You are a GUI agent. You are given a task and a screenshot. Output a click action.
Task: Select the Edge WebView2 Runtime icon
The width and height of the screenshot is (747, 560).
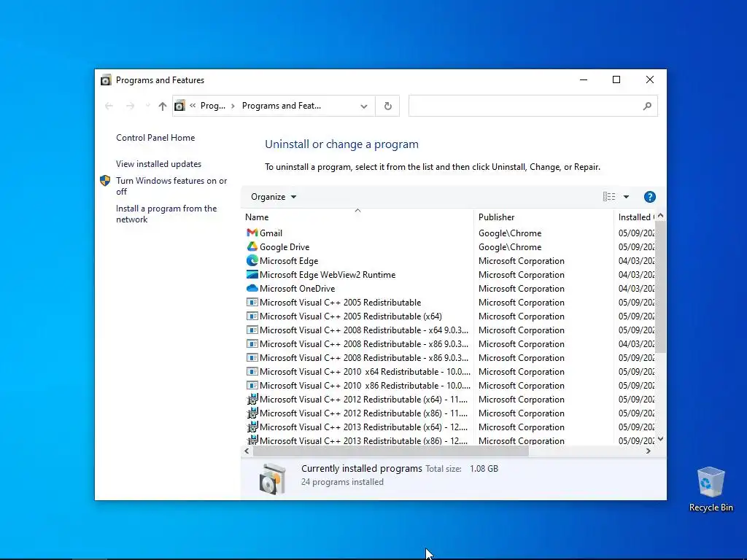252,274
